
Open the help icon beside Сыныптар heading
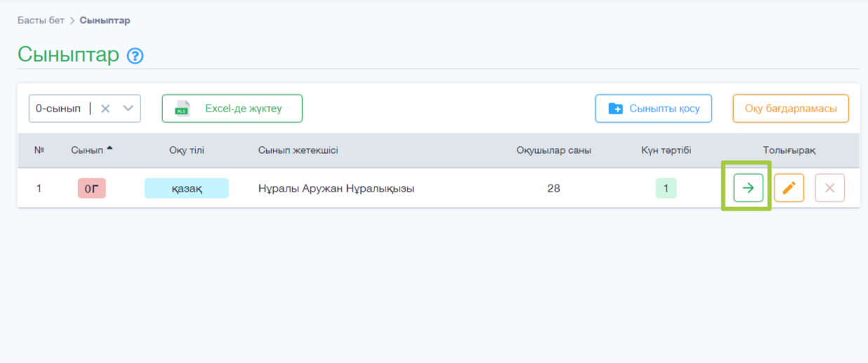click(135, 56)
